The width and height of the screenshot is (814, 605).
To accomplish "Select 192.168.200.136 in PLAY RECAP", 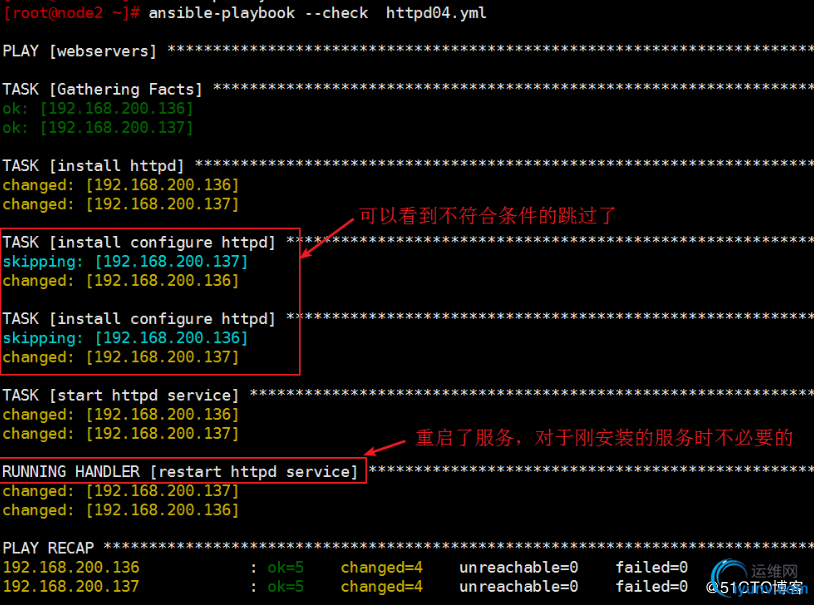I will coord(71,568).
